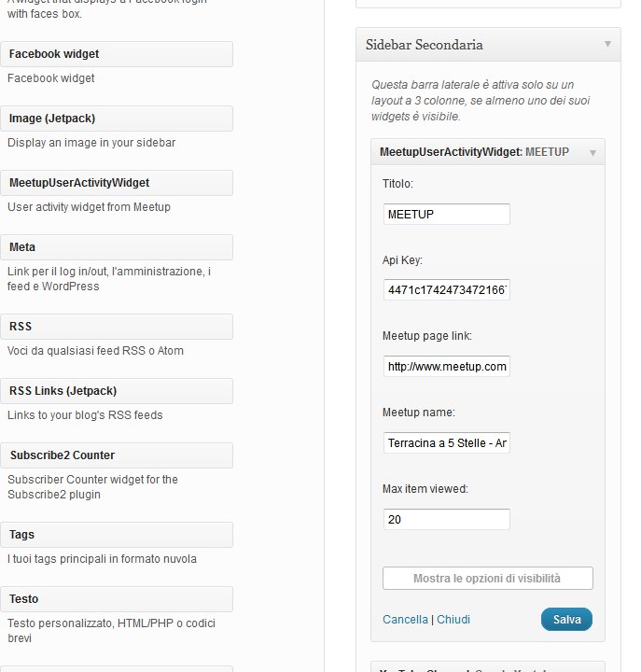Collapse the MeetupUserActivityWidget settings arrow
The height and width of the screenshot is (672, 641).
592,153
